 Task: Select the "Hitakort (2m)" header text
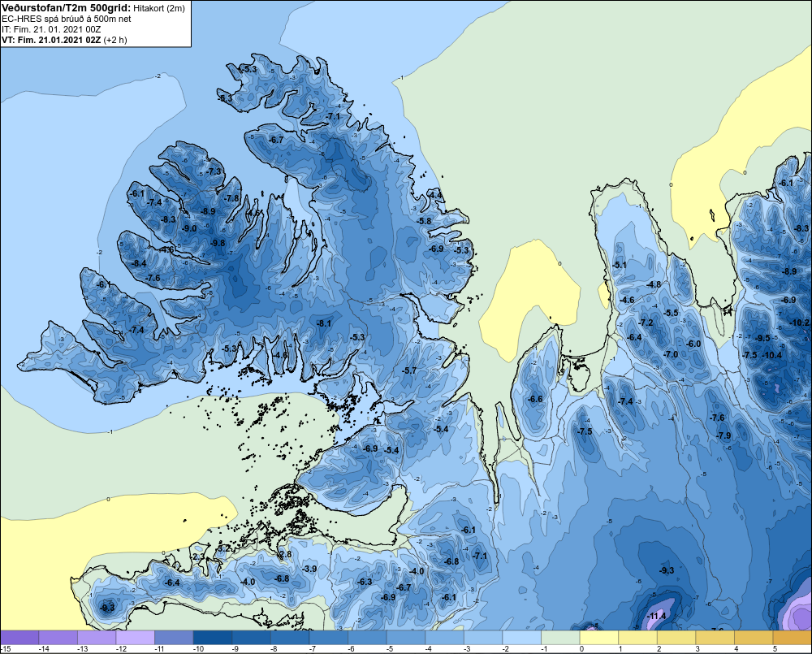coord(159,8)
